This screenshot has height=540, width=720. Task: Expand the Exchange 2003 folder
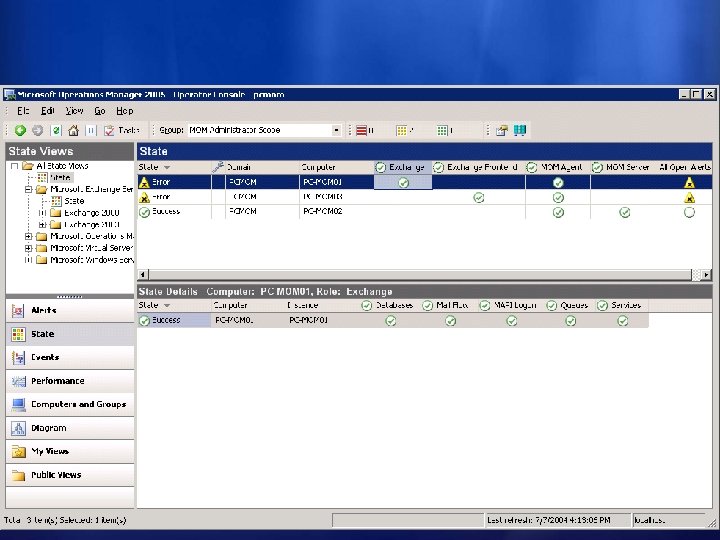point(42,225)
